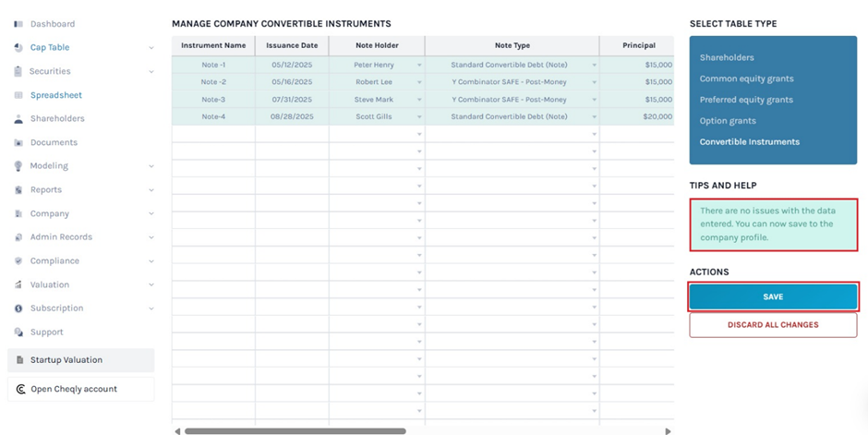Image resolution: width=868 pixels, height=435 pixels.
Task: Click the Documents folder icon
Action: (x=18, y=143)
